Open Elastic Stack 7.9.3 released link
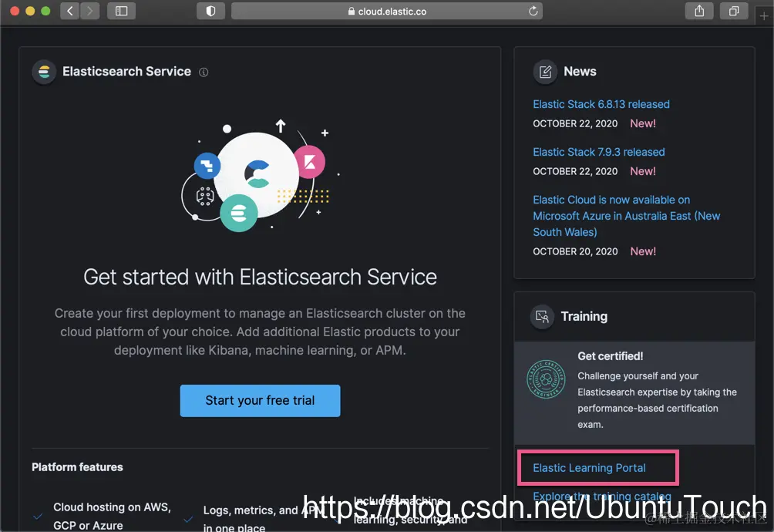The height and width of the screenshot is (532, 774). (x=599, y=152)
